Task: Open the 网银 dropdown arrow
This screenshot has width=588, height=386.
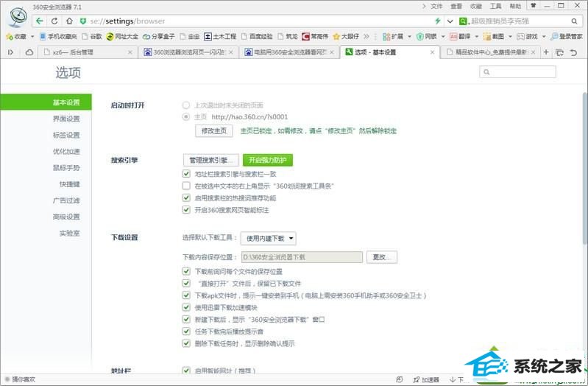Action: pyautogui.click(x=443, y=36)
